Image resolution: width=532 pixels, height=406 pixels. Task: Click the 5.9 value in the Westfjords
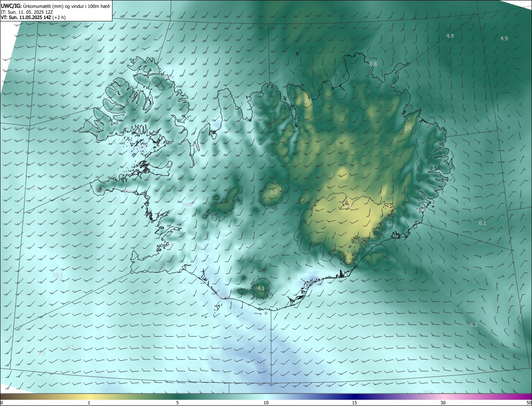click(127, 101)
